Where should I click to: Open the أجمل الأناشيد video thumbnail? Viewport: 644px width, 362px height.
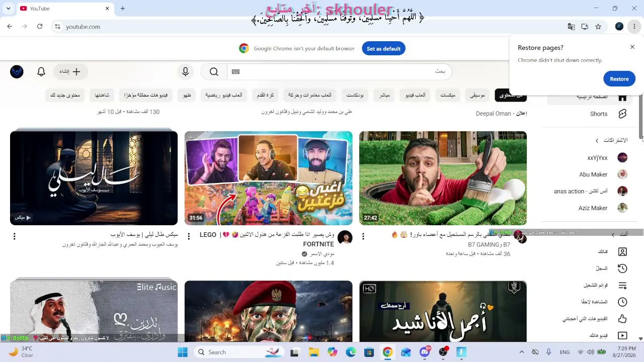click(443, 311)
